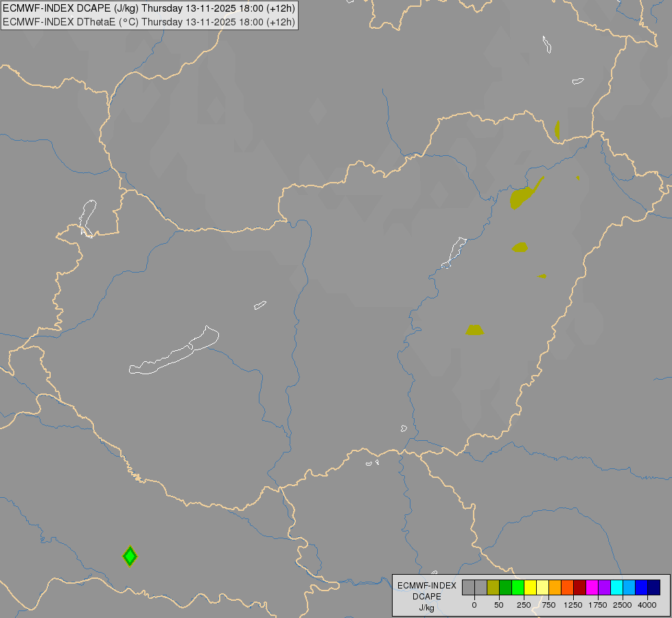The width and height of the screenshot is (672, 618).
Task: Click the green diamond DCAPE marker
Action: (130, 556)
